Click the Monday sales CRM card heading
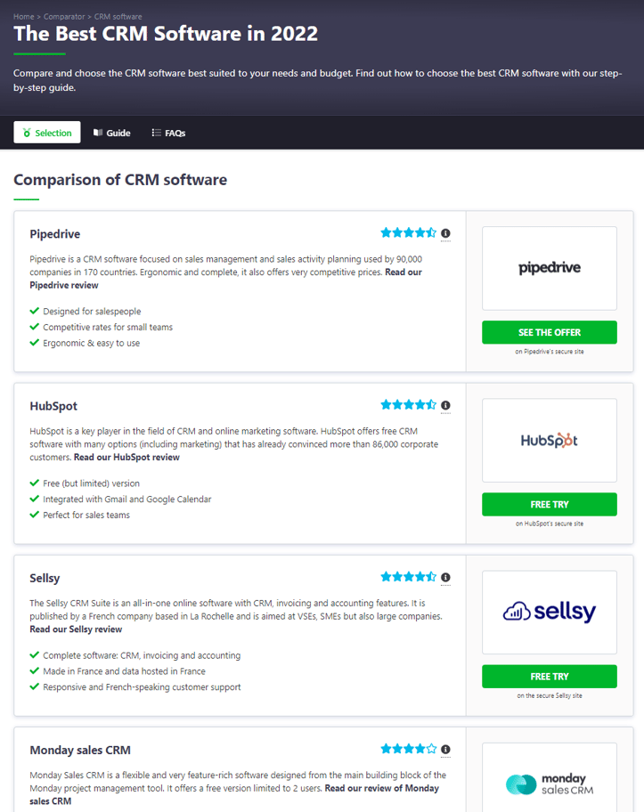 80,750
